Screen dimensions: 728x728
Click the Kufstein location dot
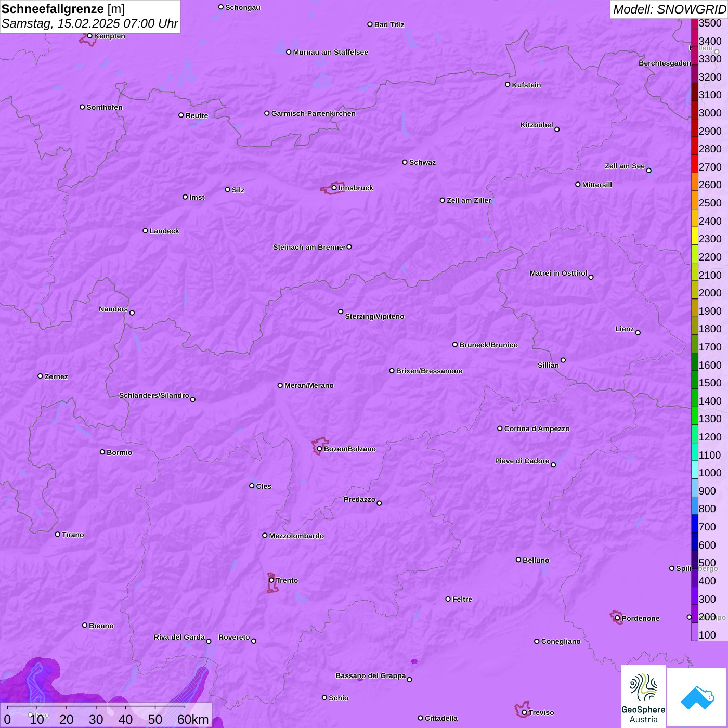(x=508, y=84)
